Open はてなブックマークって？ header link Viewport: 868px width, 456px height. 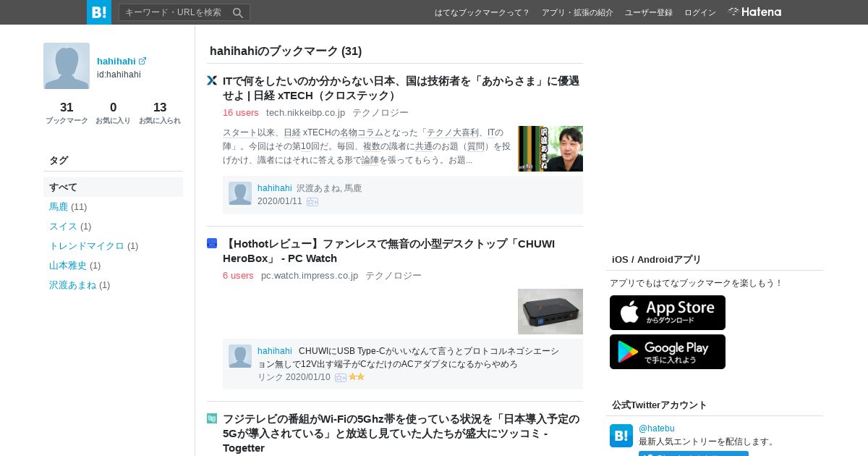[482, 12]
